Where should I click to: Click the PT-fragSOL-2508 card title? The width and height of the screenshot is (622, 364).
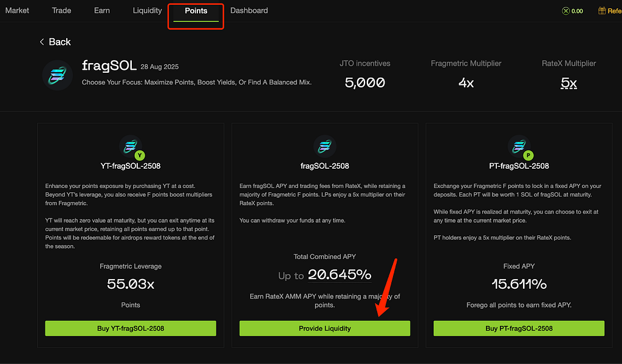(519, 166)
